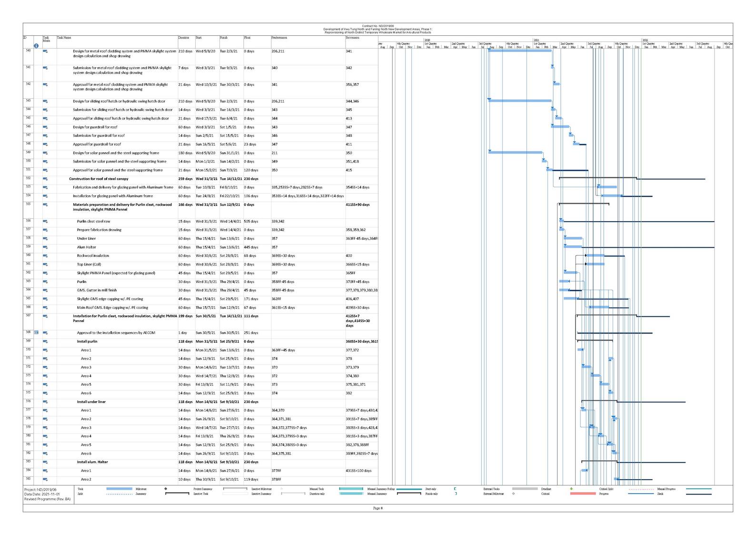Select summary task 'Install alum. Halter'
Viewport: 756px width, 535px height.
point(92,462)
